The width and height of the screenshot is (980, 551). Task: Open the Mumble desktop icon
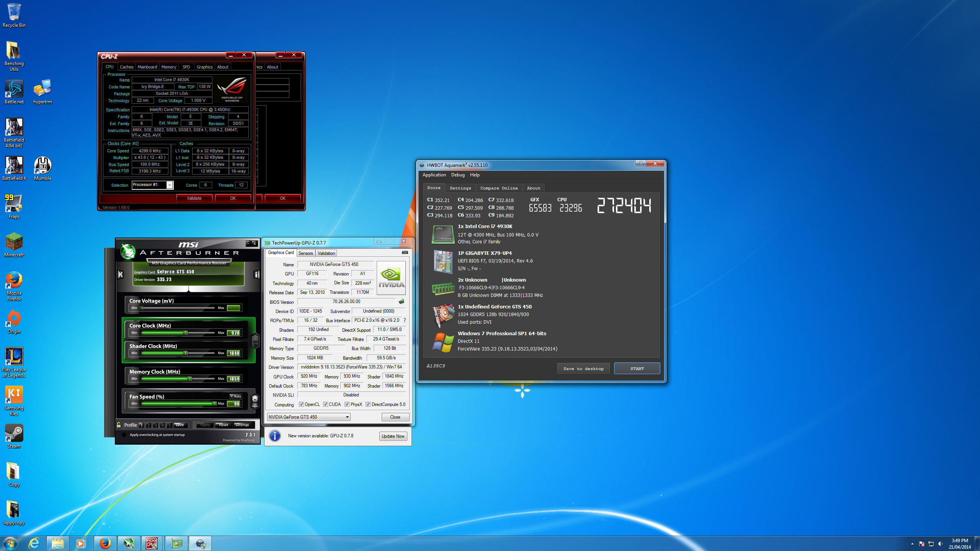click(42, 168)
